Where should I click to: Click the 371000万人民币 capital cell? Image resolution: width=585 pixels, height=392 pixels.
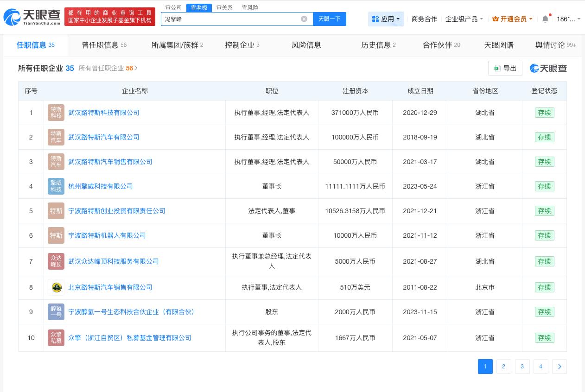tap(355, 113)
